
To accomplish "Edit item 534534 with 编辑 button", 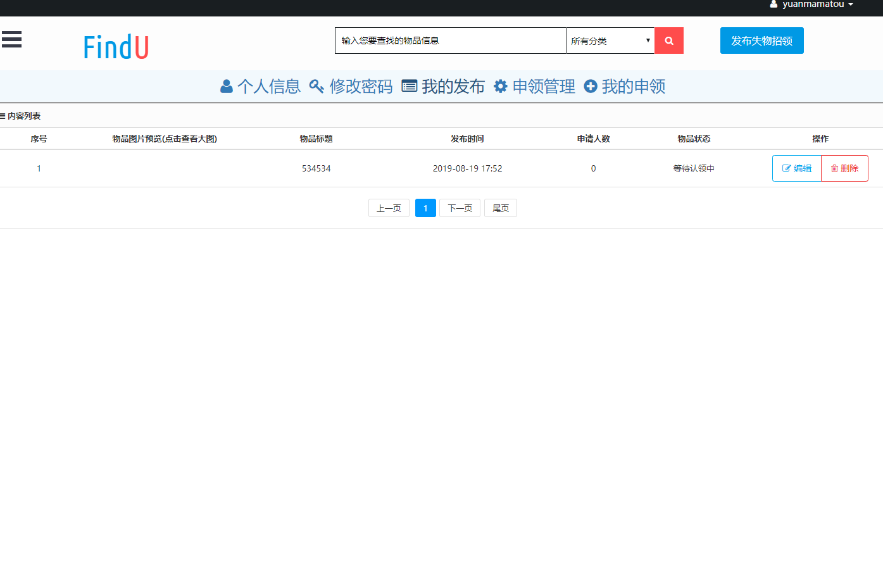I will [796, 168].
